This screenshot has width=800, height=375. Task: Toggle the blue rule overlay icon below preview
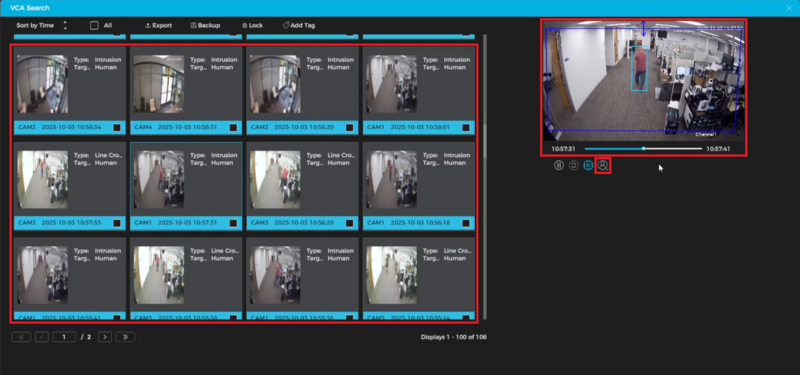[588, 165]
